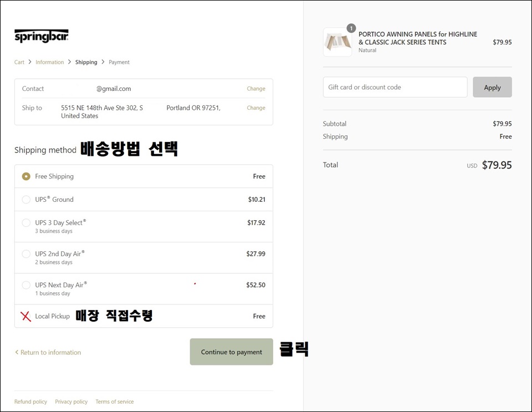The height and width of the screenshot is (412, 532).
Task: Open the Privacy policy link
Action: click(71, 401)
